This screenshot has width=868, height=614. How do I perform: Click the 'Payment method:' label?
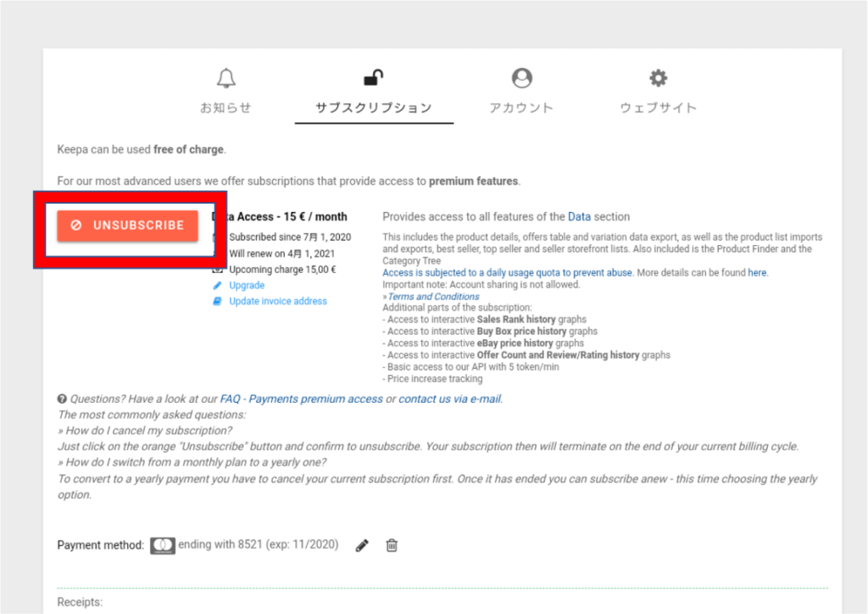pyautogui.click(x=100, y=545)
